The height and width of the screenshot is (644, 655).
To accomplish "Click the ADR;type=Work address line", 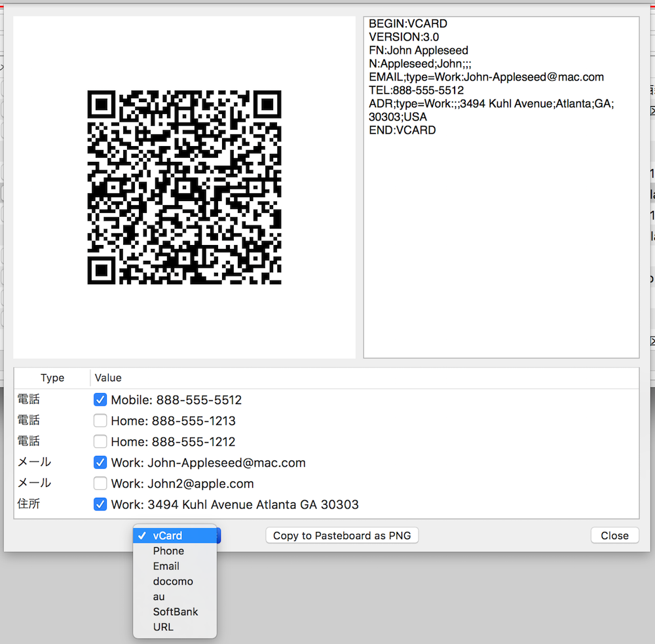I will pyautogui.click(x=491, y=110).
